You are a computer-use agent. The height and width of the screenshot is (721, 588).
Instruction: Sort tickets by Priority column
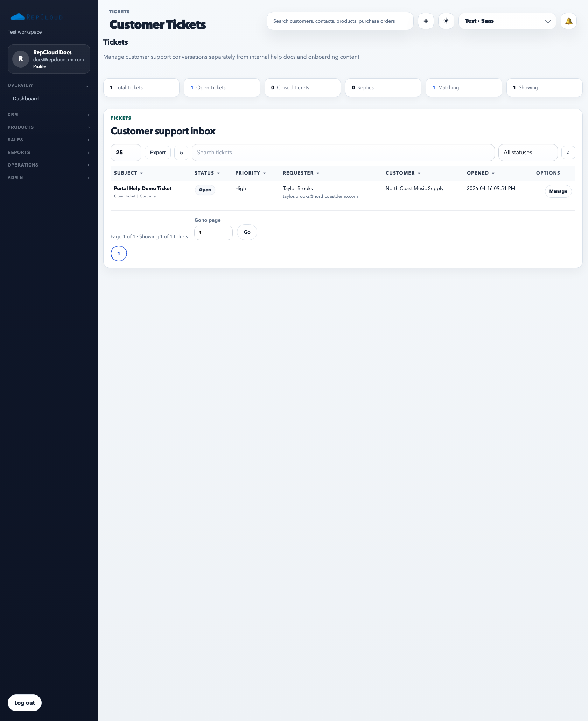[x=251, y=173]
